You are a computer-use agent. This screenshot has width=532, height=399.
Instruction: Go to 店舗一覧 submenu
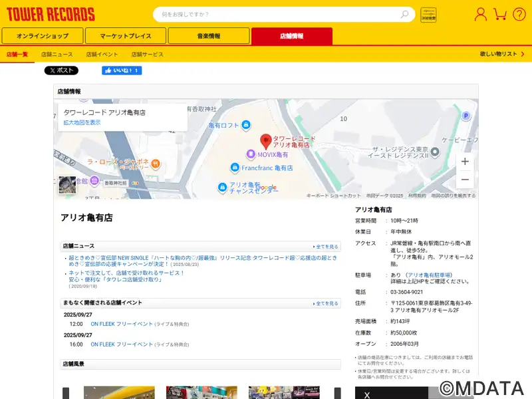17,55
